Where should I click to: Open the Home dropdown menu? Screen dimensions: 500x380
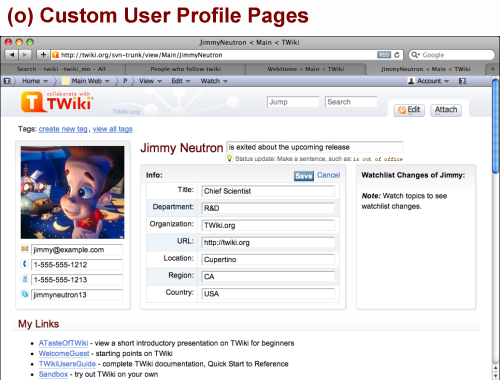(35, 81)
